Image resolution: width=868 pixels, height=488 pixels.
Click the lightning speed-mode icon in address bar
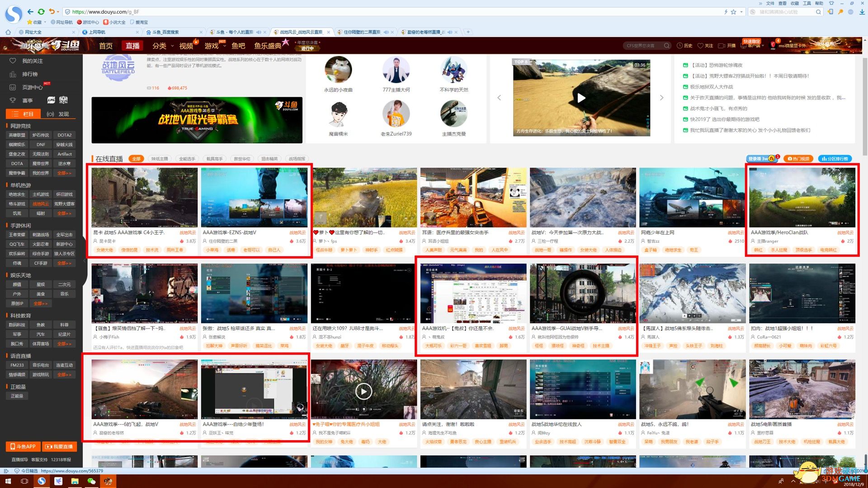pyautogui.click(x=726, y=12)
